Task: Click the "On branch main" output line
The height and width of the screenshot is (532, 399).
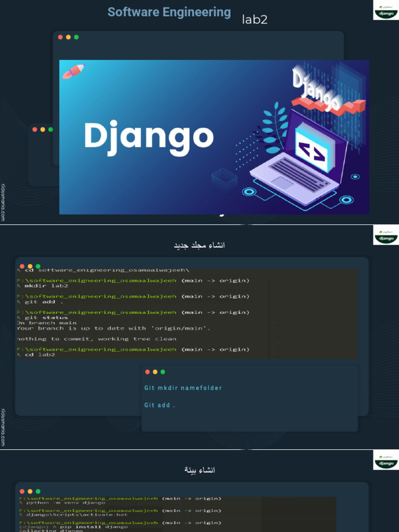Action: click(x=47, y=323)
